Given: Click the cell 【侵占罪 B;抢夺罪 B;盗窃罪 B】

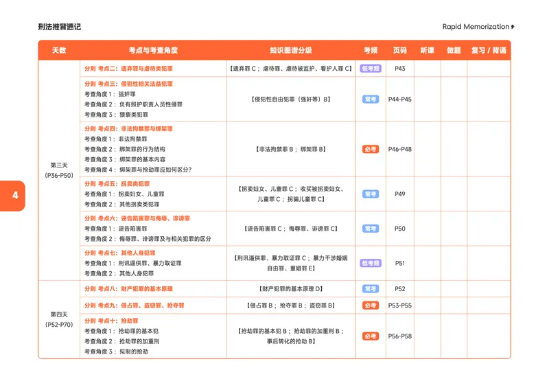Looking at the screenshot, I should click(x=290, y=305).
